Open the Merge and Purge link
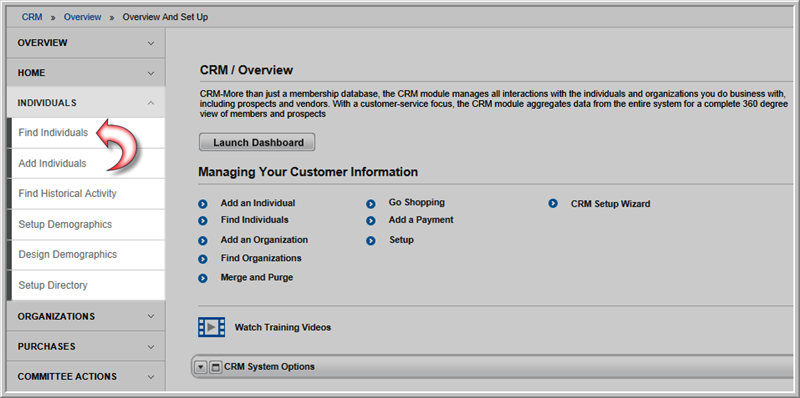 tap(257, 278)
